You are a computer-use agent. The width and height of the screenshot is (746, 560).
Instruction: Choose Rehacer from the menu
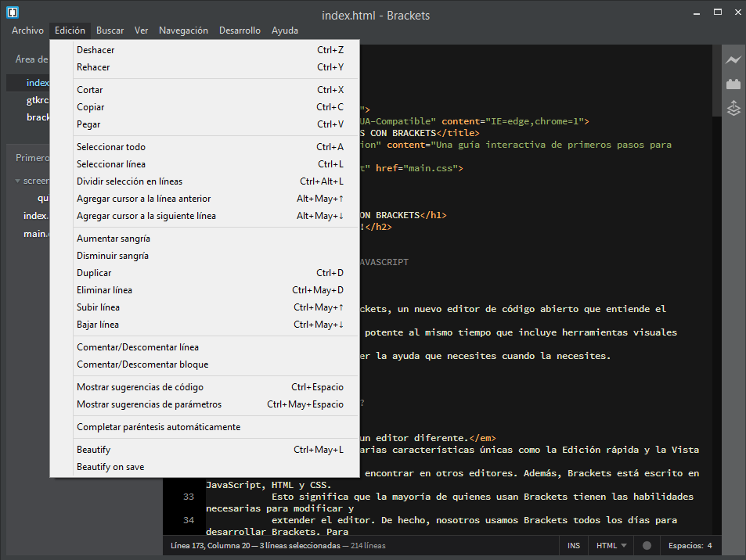pos(204,67)
